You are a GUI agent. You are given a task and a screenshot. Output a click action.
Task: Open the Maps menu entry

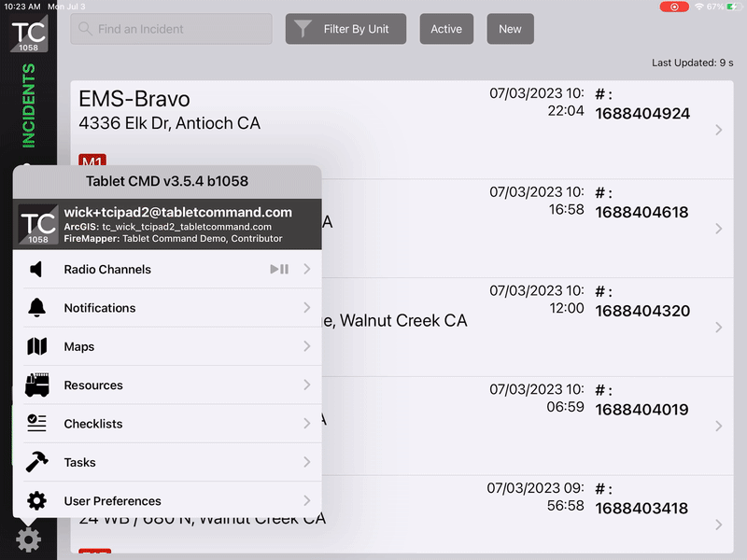point(168,346)
